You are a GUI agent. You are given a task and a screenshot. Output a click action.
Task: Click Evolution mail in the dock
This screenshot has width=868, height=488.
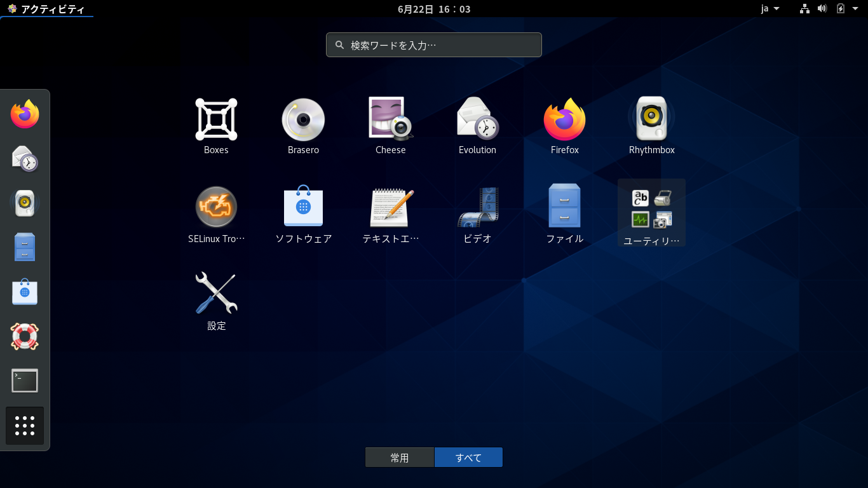pyautogui.click(x=25, y=159)
